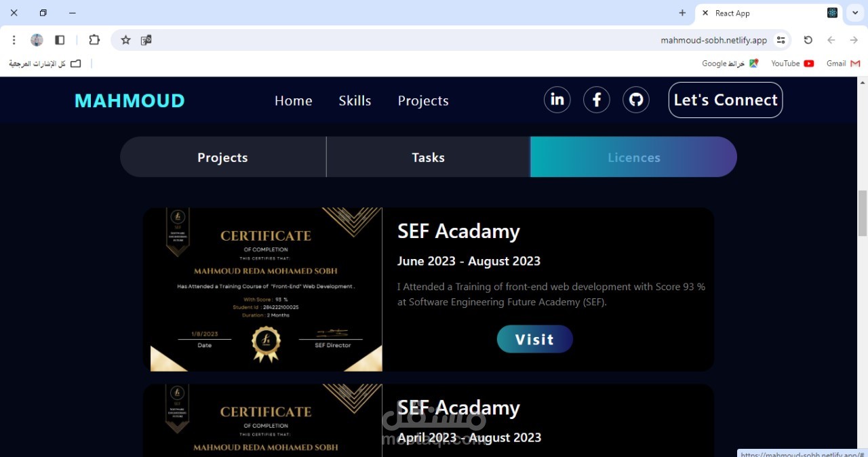The height and width of the screenshot is (457, 868).
Task: Open the Gmail bookmark
Action: pyautogui.click(x=843, y=63)
